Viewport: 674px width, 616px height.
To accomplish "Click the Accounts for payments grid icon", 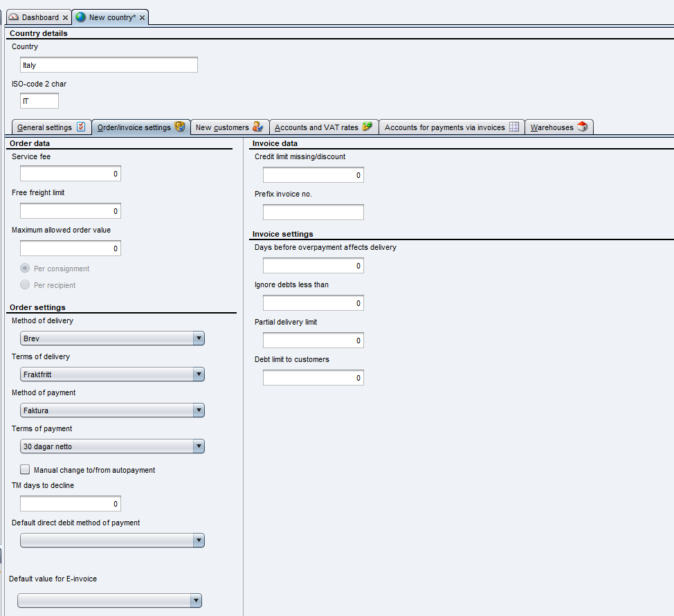I will tap(513, 127).
